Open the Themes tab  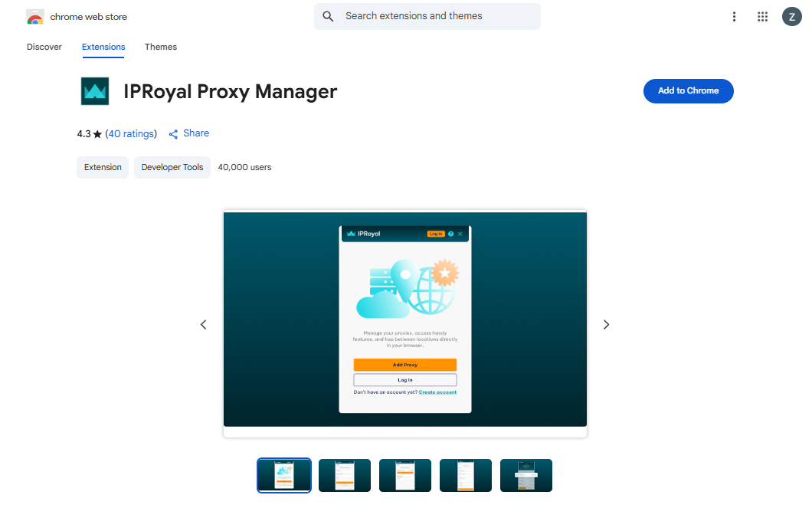161,47
